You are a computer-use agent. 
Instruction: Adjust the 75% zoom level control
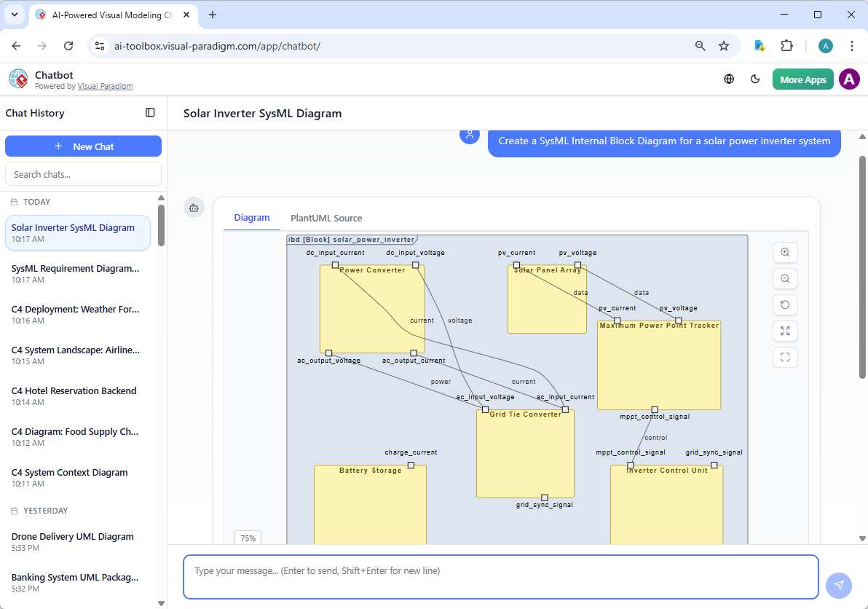(x=248, y=538)
